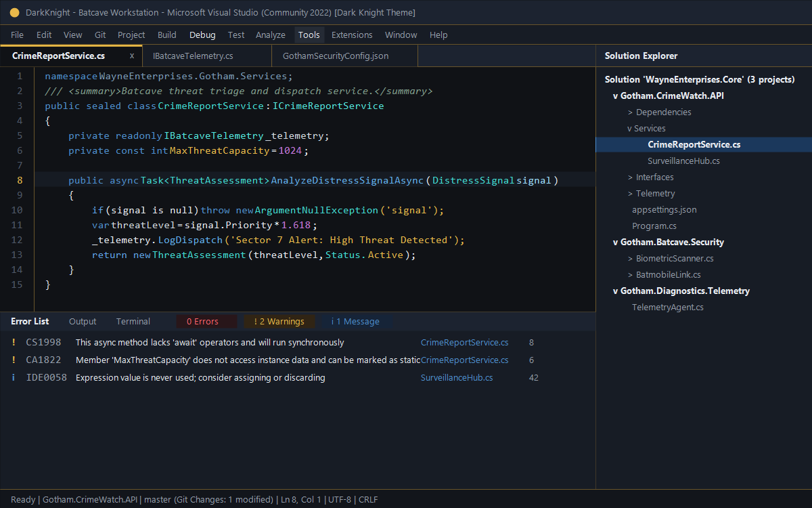Select the CS1998 error code
This screenshot has width=812, height=508.
43,343
